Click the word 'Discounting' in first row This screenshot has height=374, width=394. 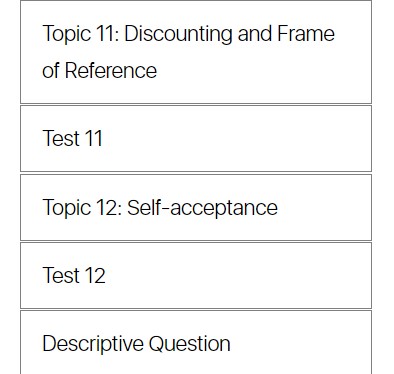178,34
